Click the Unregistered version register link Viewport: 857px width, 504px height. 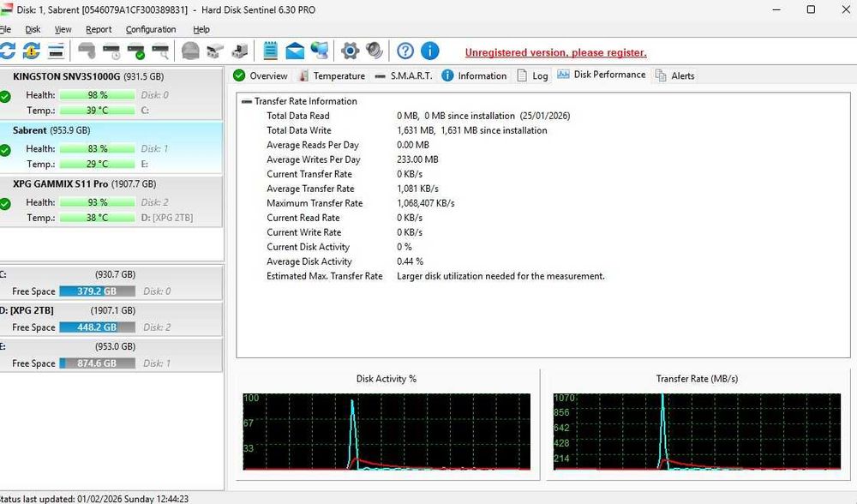tap(556, 52)
